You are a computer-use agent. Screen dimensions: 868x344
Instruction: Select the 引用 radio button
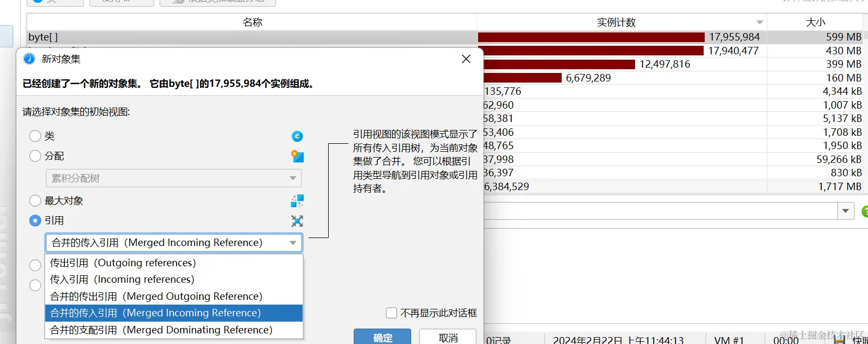tap(35, 220)
